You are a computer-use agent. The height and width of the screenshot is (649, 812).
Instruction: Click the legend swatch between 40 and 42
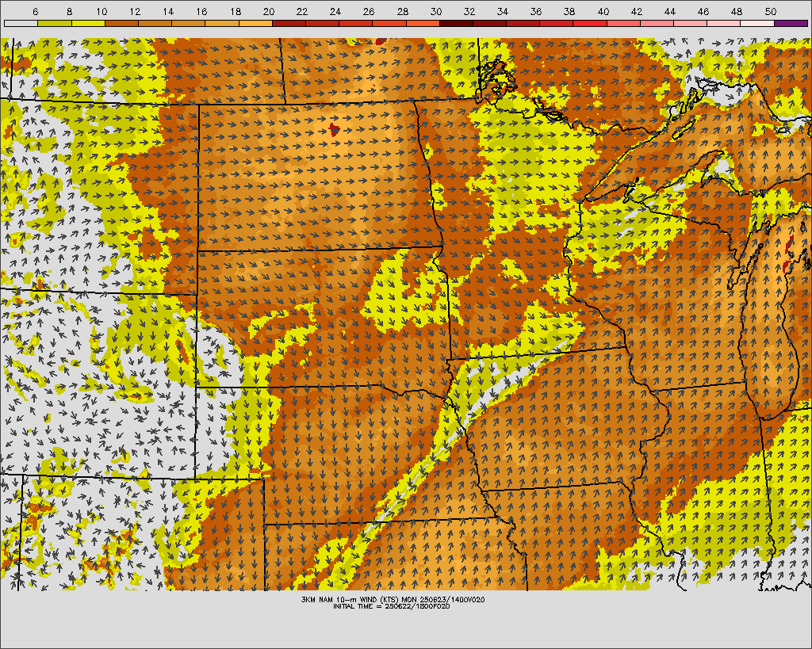pos(623,23)
